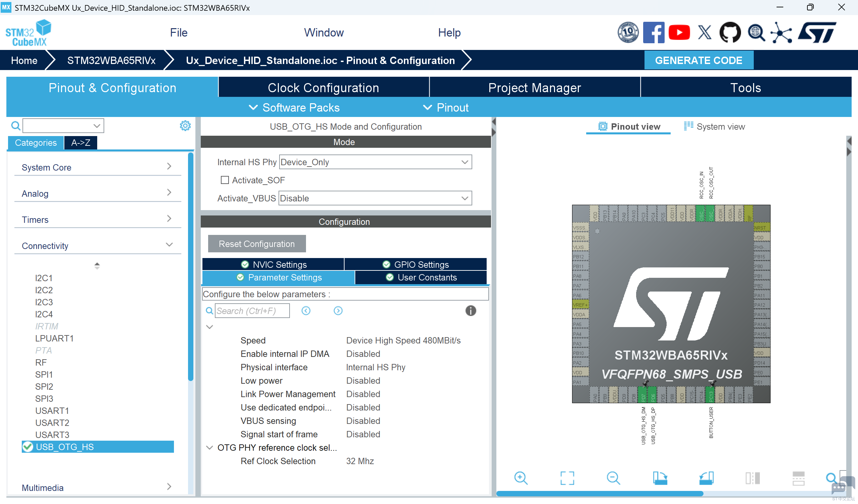
Task: Click the GENERATE CODE button
Action: 699,60
